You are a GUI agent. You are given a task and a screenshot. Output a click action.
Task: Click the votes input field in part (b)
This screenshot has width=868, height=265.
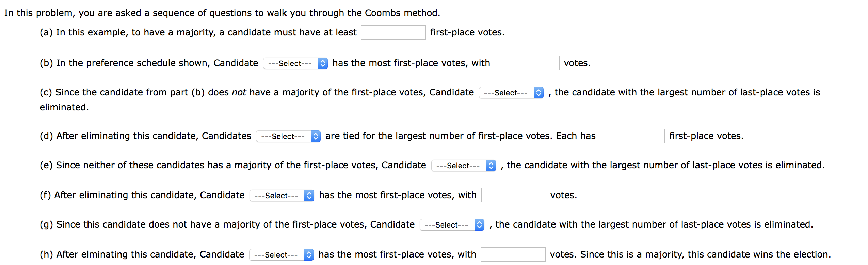[x=527, y=63]
